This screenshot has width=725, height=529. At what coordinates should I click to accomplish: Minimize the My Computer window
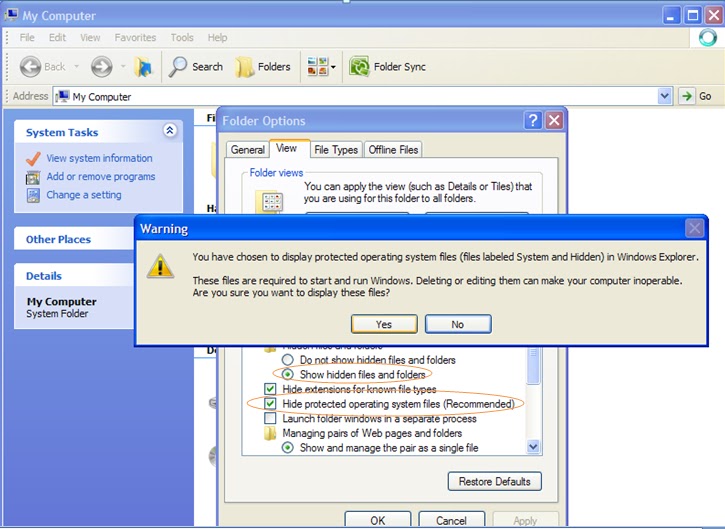[x=671, y=16]
